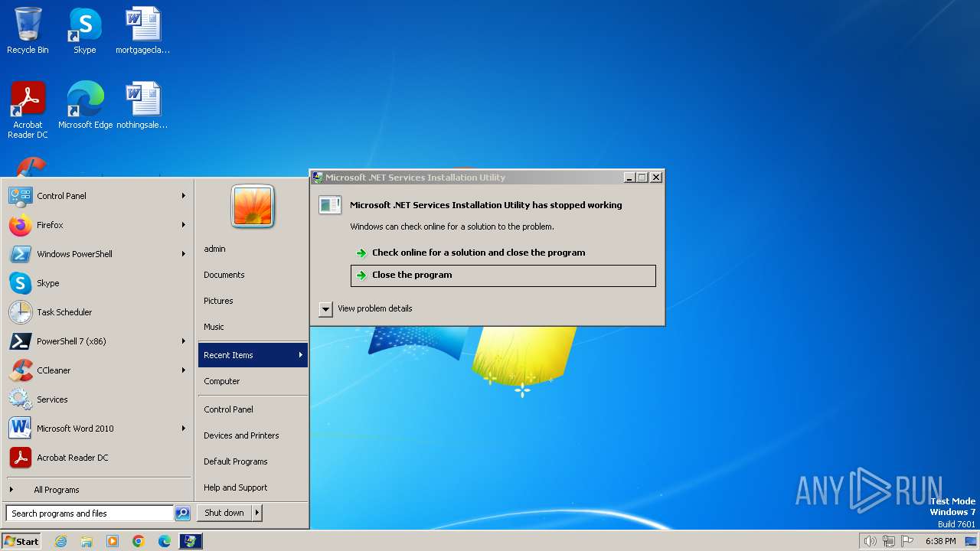This screenshot has height=551, width=980.
Task: Click the Shut down button
Action: 224,513
